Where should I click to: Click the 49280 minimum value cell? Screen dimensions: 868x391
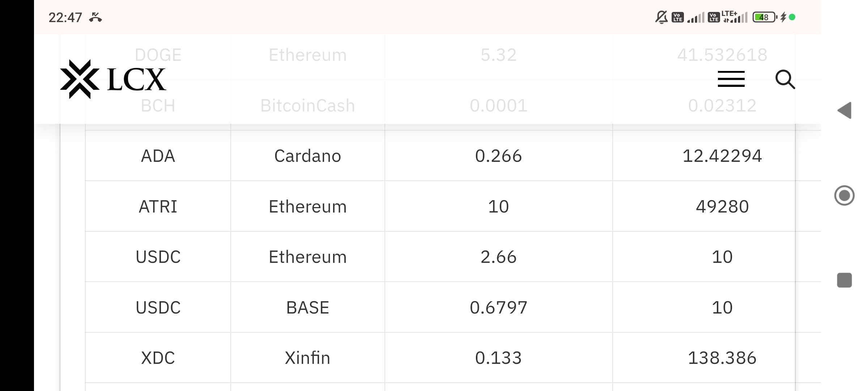click(x=722, y=206)
